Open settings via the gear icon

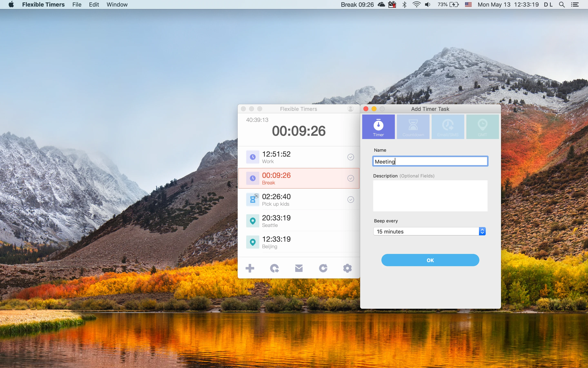(347, 268)
